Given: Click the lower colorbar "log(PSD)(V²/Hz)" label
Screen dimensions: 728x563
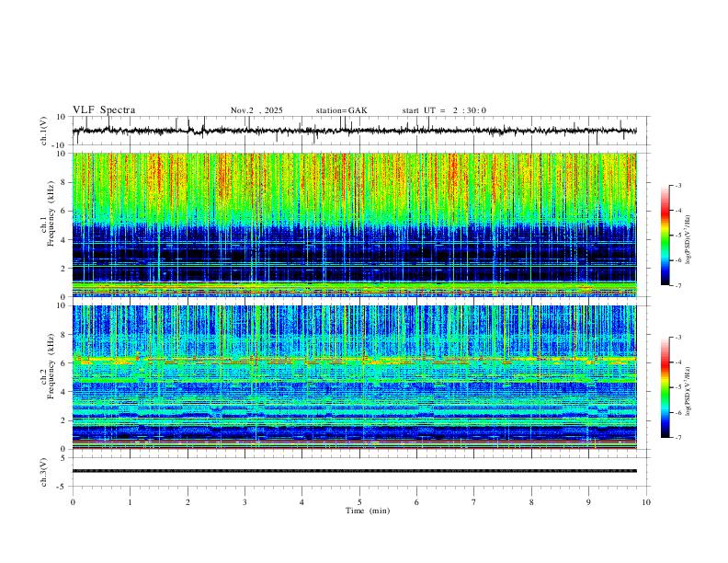Looking at the screenshot, I should pos(688,391).
